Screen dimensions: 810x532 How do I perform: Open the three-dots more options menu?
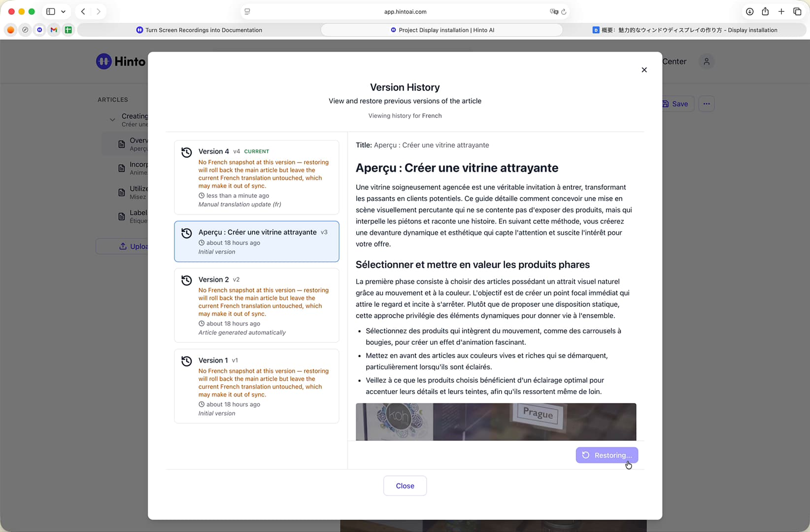[x=707, y=104]
